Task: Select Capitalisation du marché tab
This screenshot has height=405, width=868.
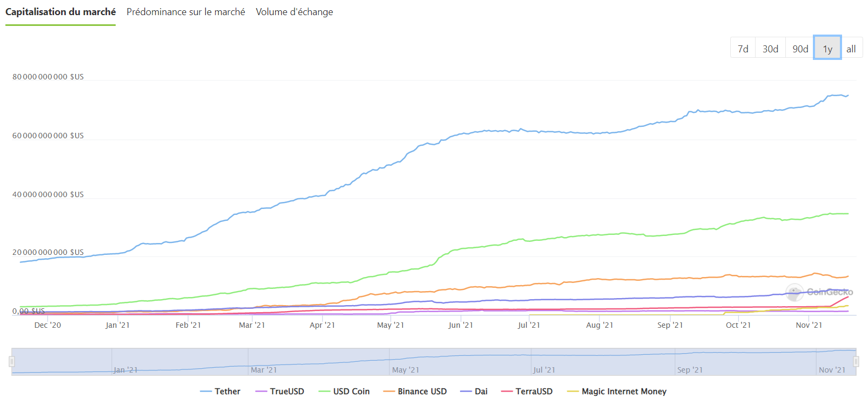Action: tap(61, 12)
